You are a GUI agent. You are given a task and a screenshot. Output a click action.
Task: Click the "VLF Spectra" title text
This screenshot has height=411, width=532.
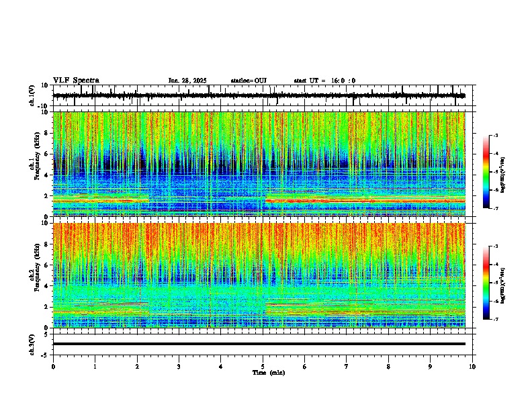tap(76, 81)
